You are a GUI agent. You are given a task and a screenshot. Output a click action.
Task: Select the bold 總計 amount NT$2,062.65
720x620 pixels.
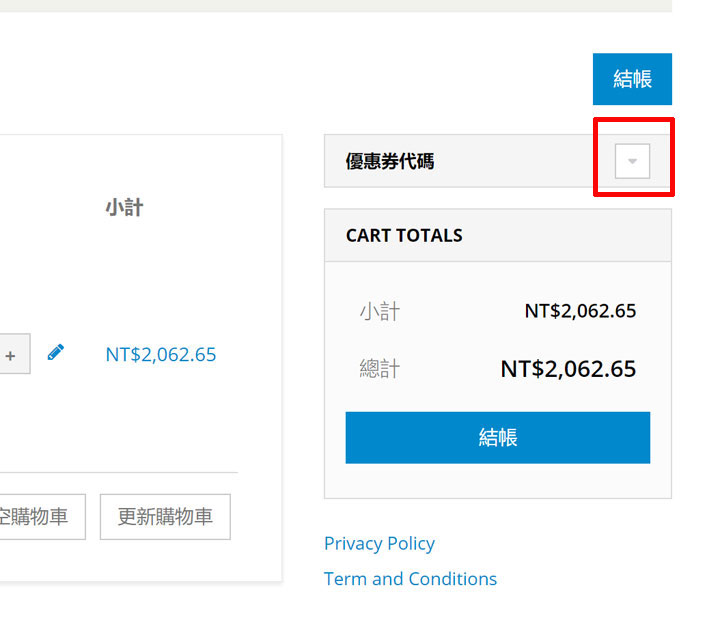click(568, 369)
